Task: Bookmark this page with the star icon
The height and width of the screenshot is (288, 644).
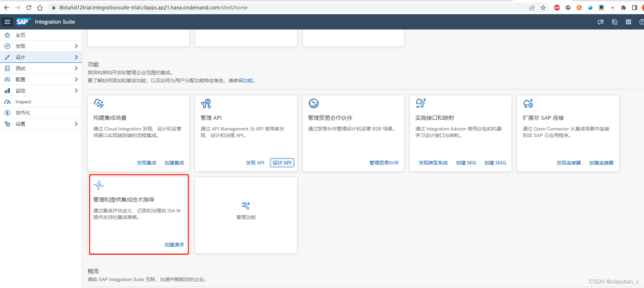Action: (x=543, y=8)
